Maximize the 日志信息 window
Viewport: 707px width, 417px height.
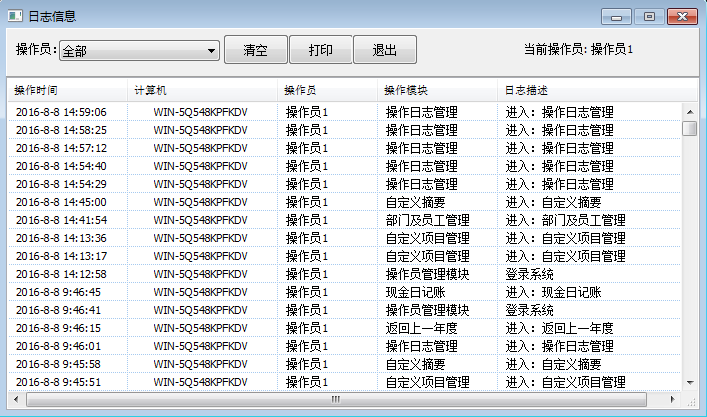tap(649, 16)
